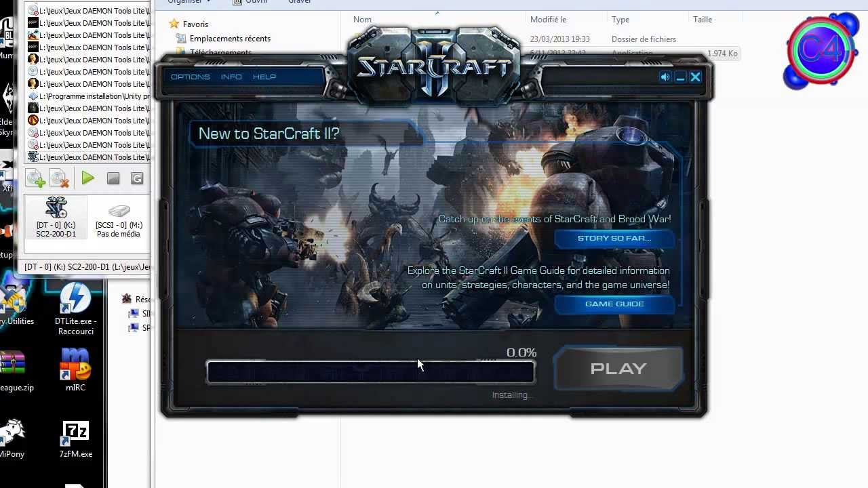Click the PLAY button
Image resolution: width=868 pixels, height=488 pixels.
[x=618, y=369]
